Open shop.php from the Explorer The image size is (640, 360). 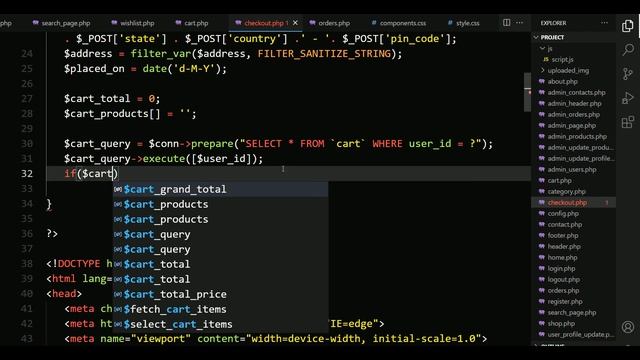(573, 324)
